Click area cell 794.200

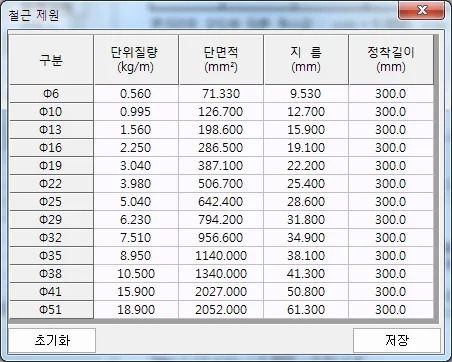point(221,220)
